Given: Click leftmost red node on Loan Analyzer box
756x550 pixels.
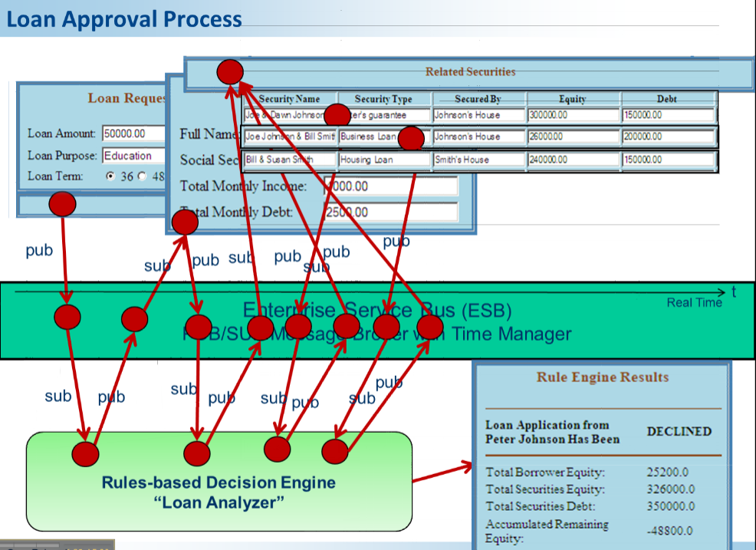Looking at the screenshot, I should point(86,453).
